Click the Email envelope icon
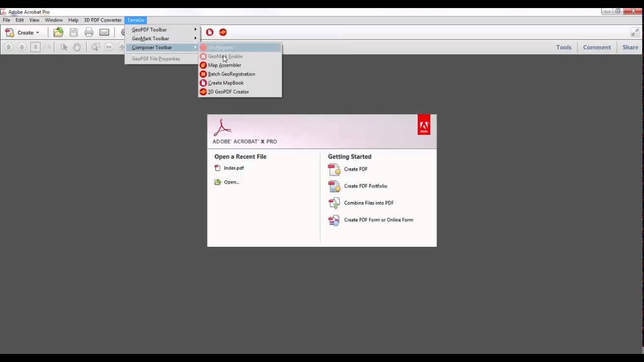644x362 pixels. (104, 32)
